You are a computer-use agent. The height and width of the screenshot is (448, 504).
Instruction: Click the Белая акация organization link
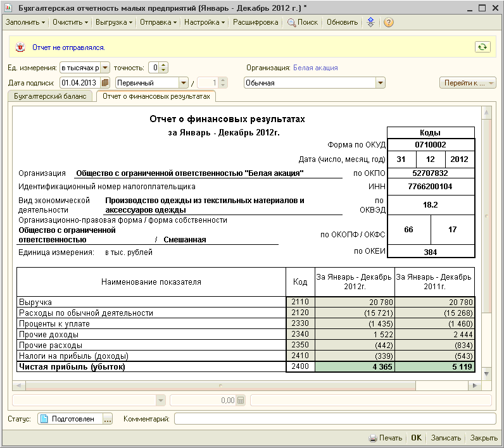point(315,68)
